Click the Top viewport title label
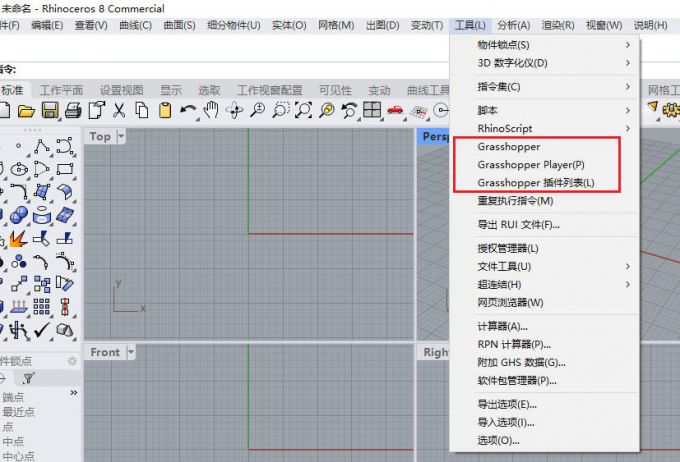680x462 pixels. coord(100,136)
